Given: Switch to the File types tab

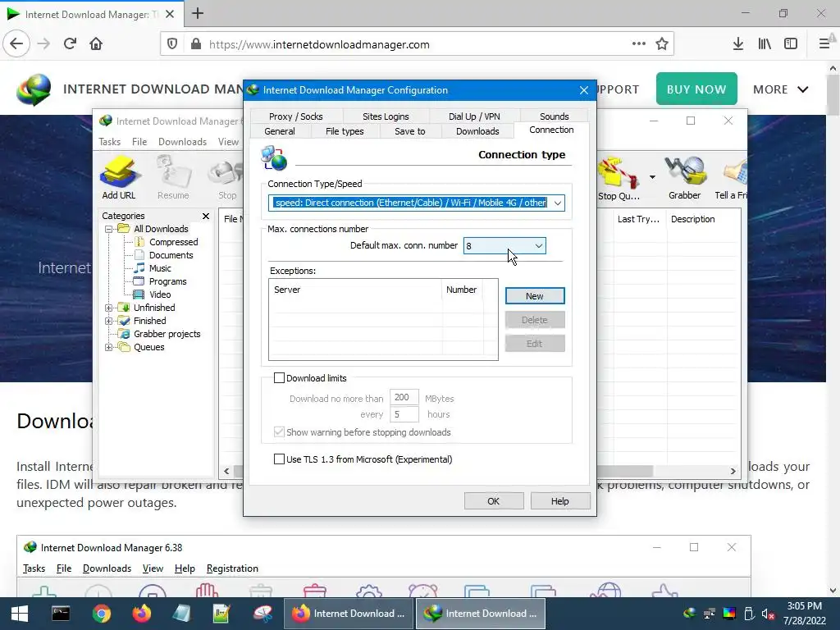Looking at the screenshot, I should click(345, 131).
